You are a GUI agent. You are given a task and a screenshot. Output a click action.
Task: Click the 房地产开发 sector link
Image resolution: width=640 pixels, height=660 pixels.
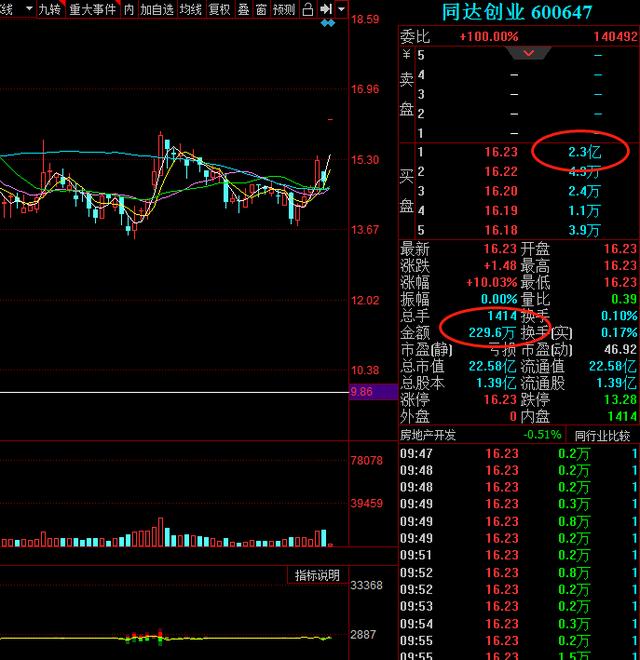click(427, 435)
